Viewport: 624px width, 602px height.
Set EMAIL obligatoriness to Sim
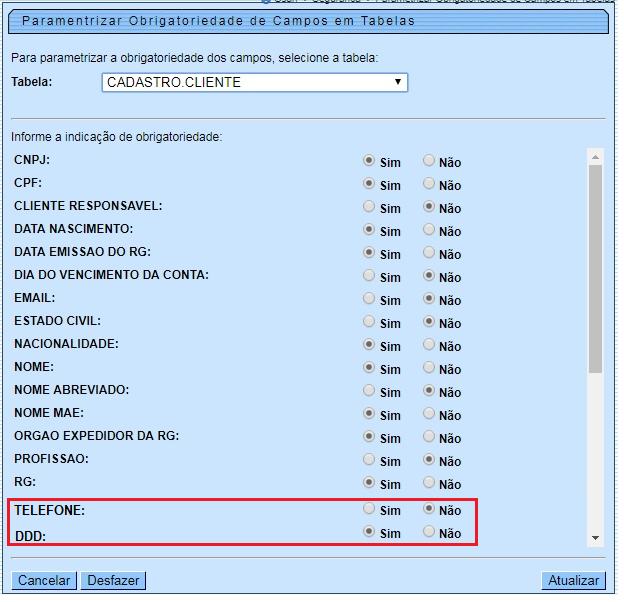(369, 298)
